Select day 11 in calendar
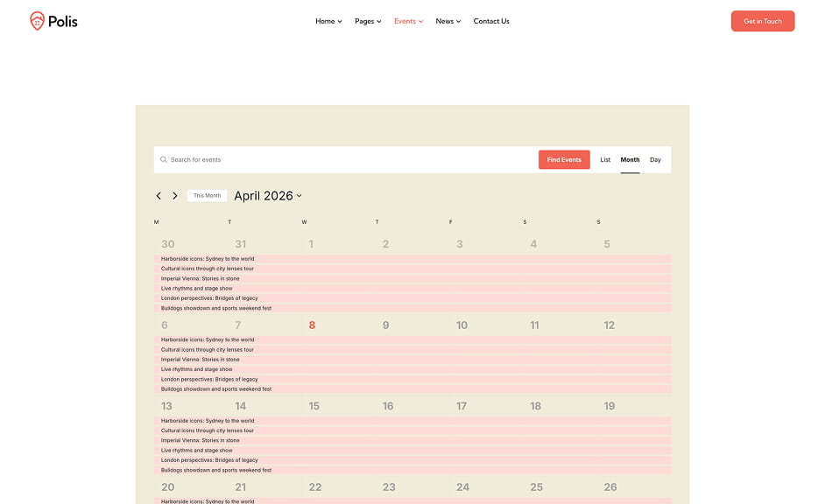 click(534, 325)
